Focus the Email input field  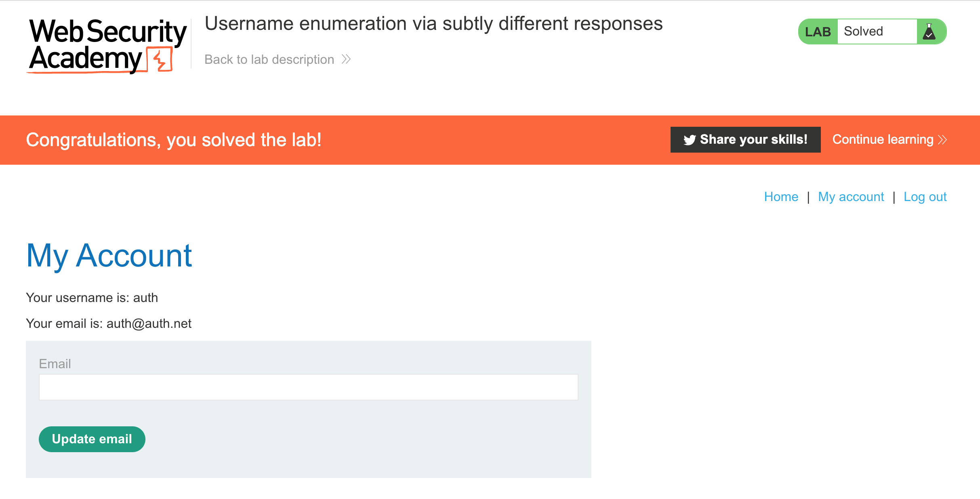tap(308, 387)
